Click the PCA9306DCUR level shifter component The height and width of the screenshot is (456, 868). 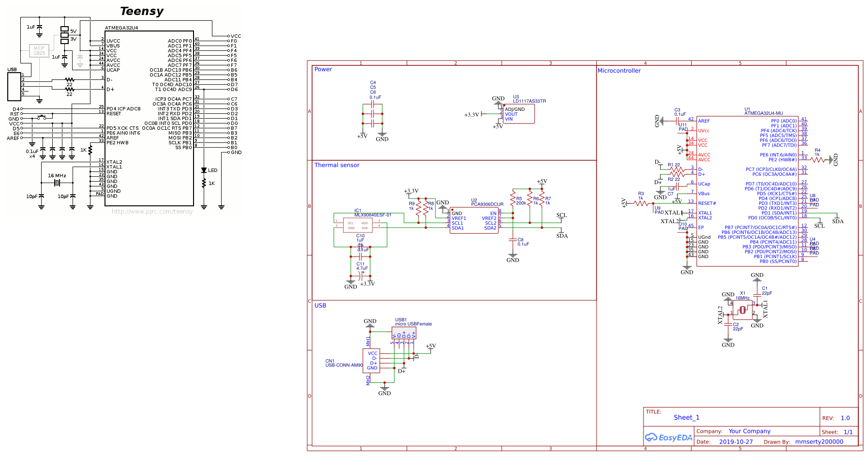point(474,221)
